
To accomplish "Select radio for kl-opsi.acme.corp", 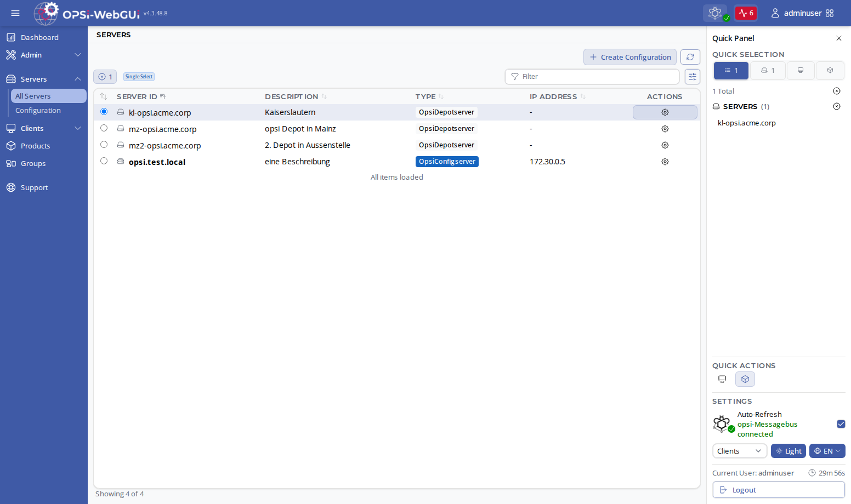I will click(104, 112).
